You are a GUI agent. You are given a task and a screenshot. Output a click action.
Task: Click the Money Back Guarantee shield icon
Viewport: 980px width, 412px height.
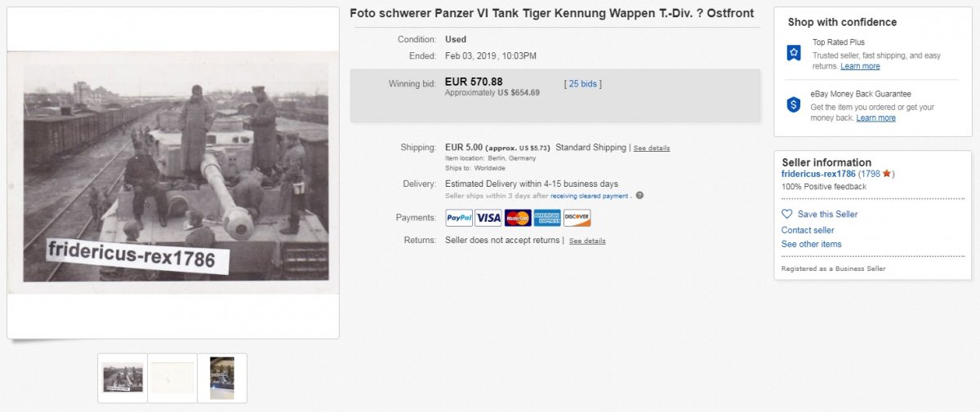pyautogui.click(x=794, y=104)
